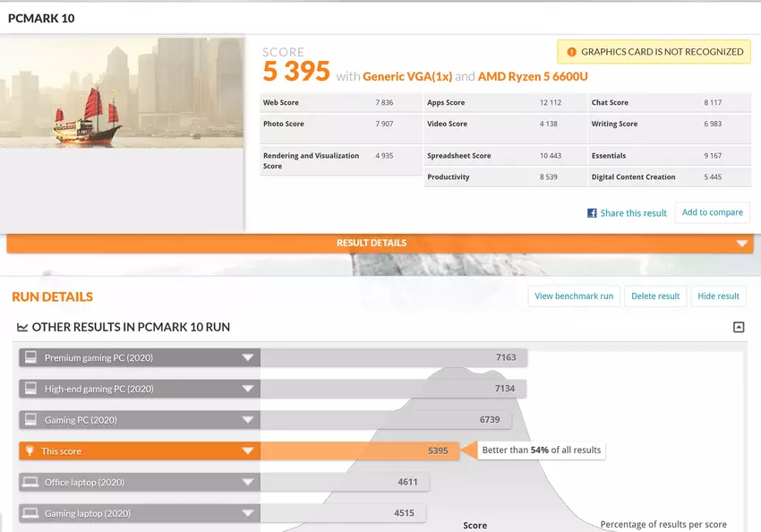
Task: Click the High-end gaming PC monitor icon
Action: [30, 389]
